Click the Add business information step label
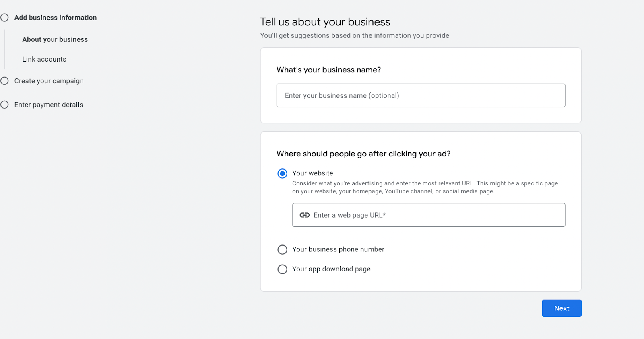Screen dimensions: 644x339 pos(55,17)
